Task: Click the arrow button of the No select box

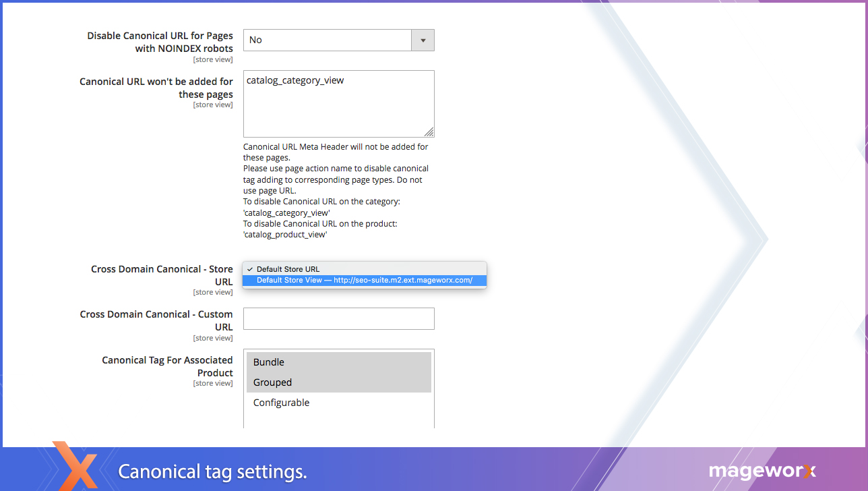Action: 423,40
